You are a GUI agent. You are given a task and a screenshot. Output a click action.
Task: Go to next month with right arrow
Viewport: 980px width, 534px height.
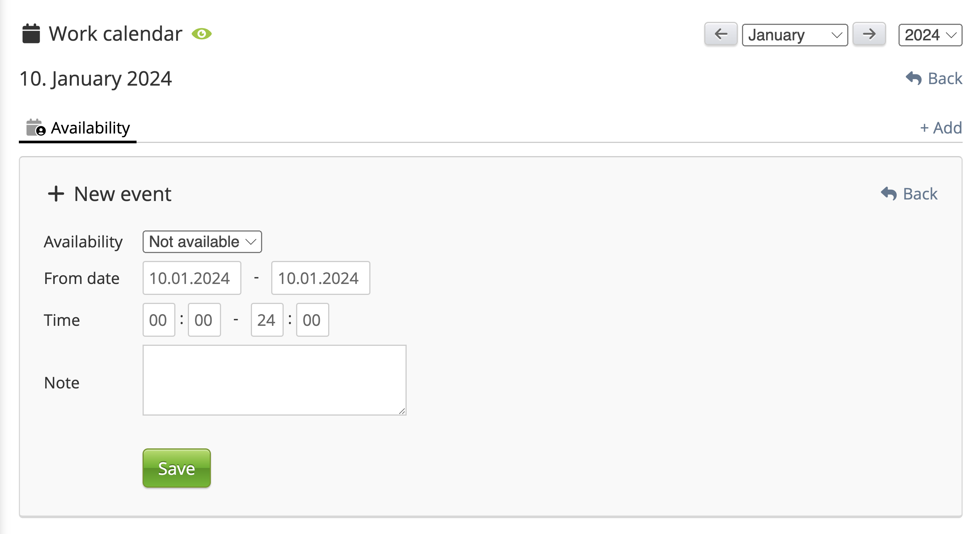coord(869,34)
